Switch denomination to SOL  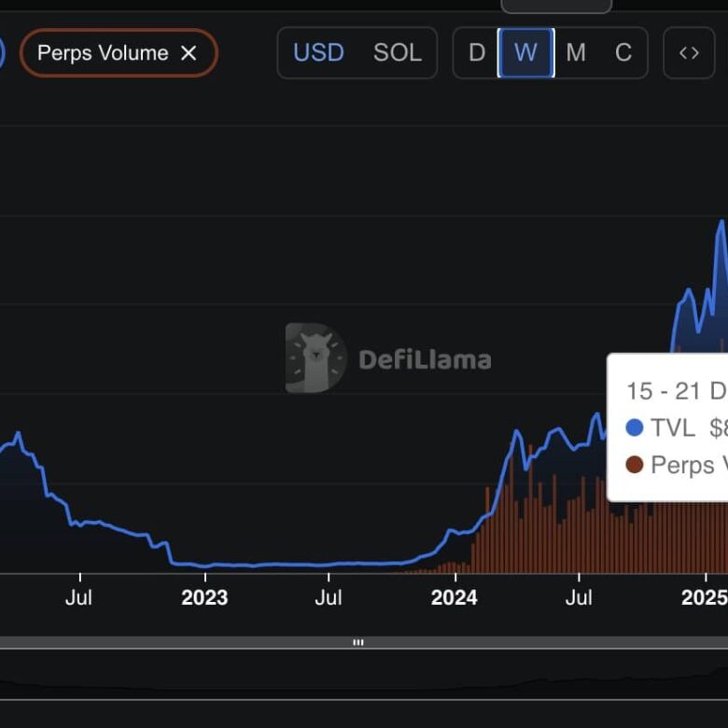[398, 53]
